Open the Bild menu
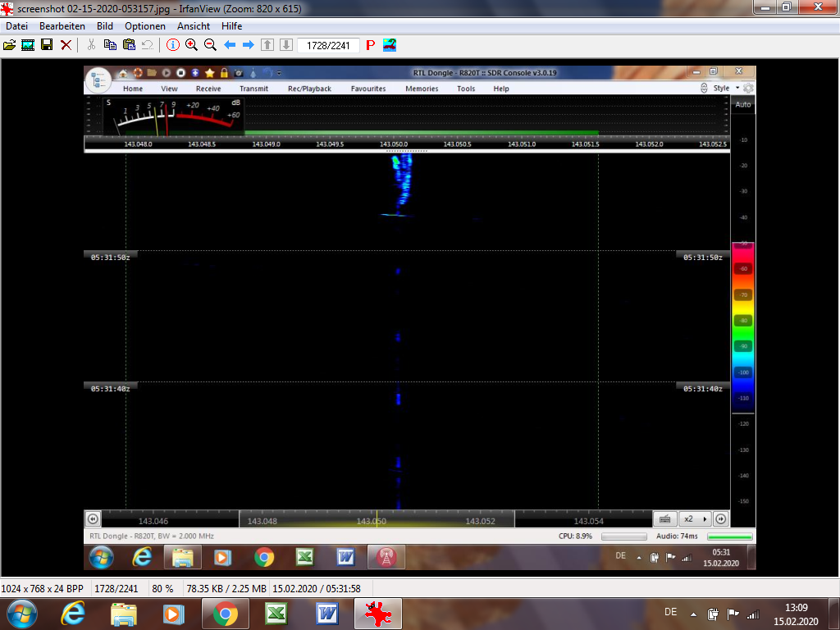The image size is (840, 630). pyautogui.click(x=105, y=25)
